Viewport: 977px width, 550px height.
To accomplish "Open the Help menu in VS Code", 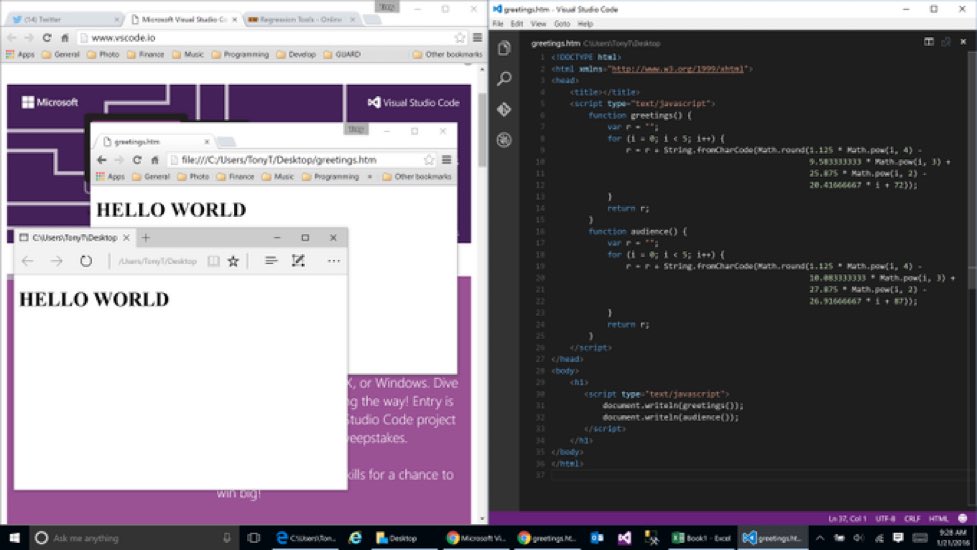I will 585,24.
